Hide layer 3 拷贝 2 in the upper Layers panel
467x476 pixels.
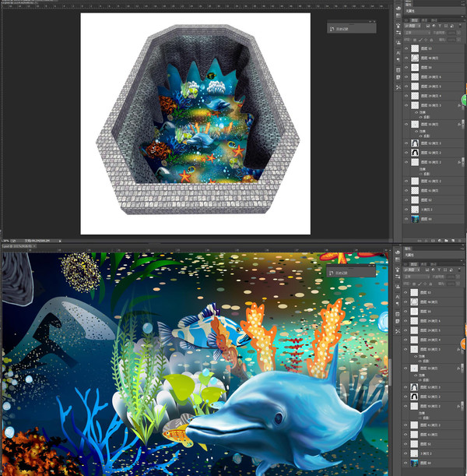click(406, 210)
